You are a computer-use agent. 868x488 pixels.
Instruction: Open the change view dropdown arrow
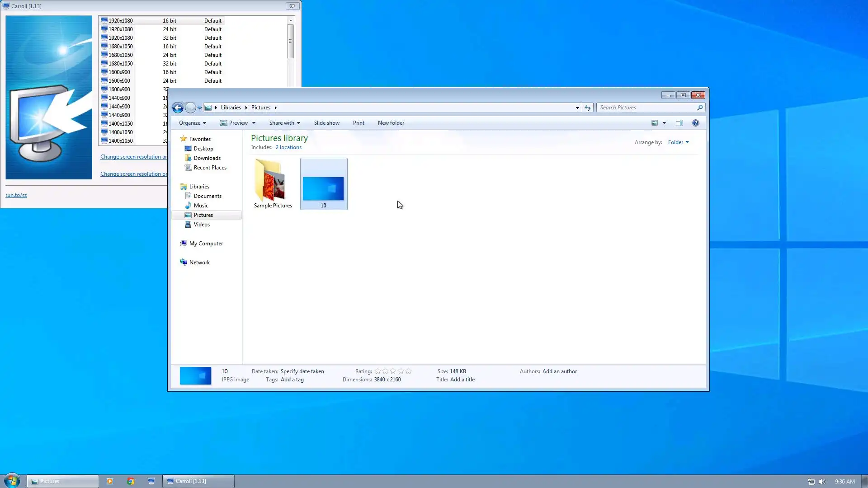pyautogui.click(x=664, y=123)
